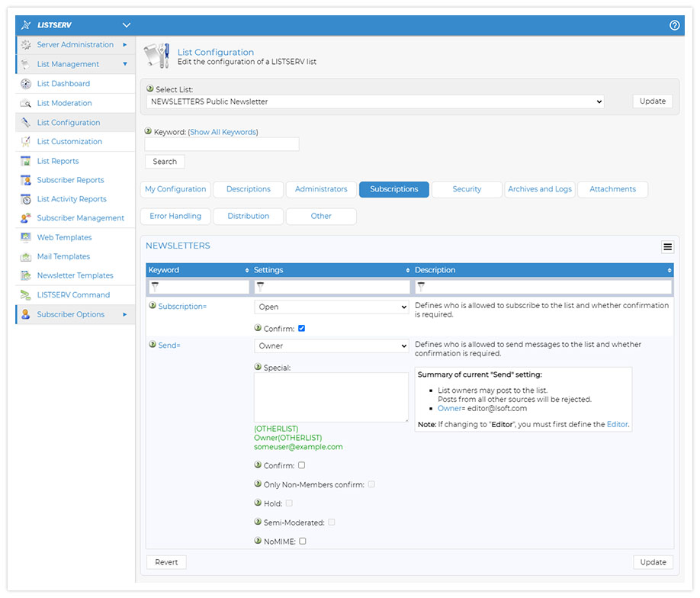Click the Owner= link in summary
Screen dimensions: 700x598
point(451,408)
